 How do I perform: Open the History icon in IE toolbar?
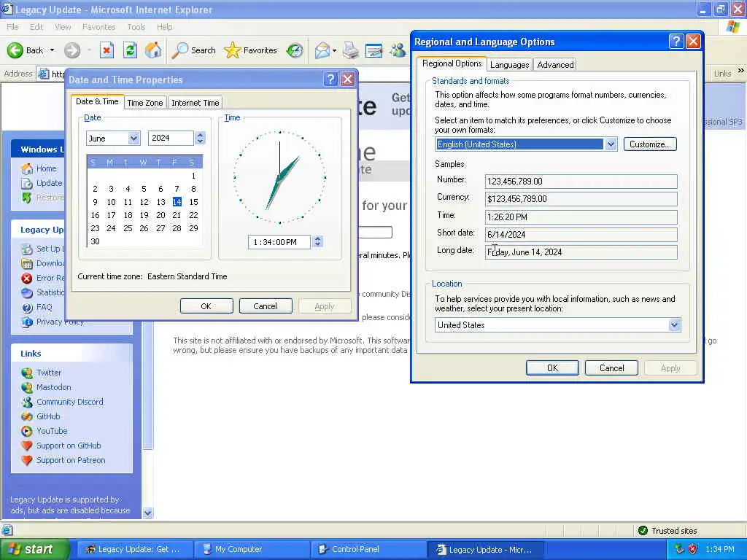[295, 50]
